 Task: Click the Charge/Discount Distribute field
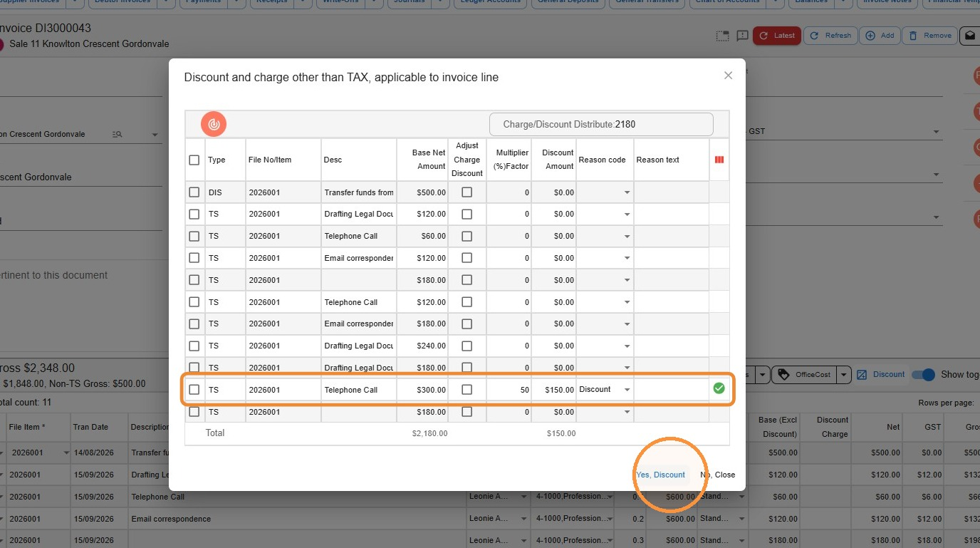[x=601, y=124]
